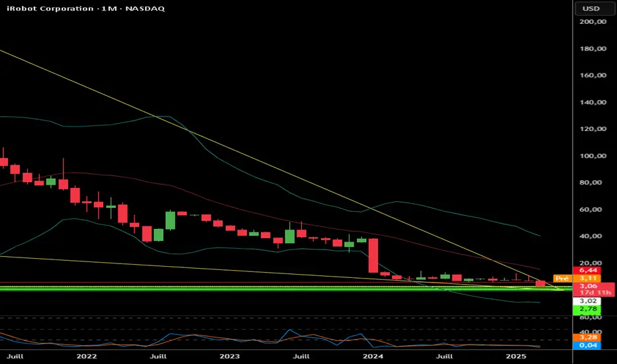The image size is (617, 364).
Task: Click the orange 3,11 pre-market price label
Action: [x=587, y=278]
